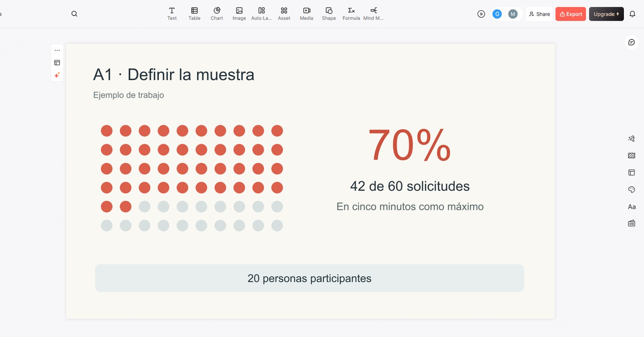Choose the Media insert tool
This screenshot has height=337, width=644.
306,14
